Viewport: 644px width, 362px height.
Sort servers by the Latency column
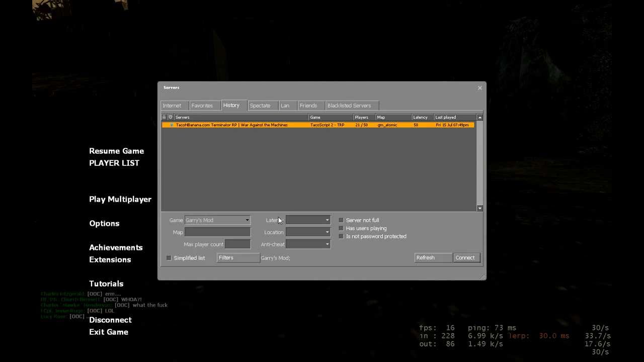[x=423, y=117]
